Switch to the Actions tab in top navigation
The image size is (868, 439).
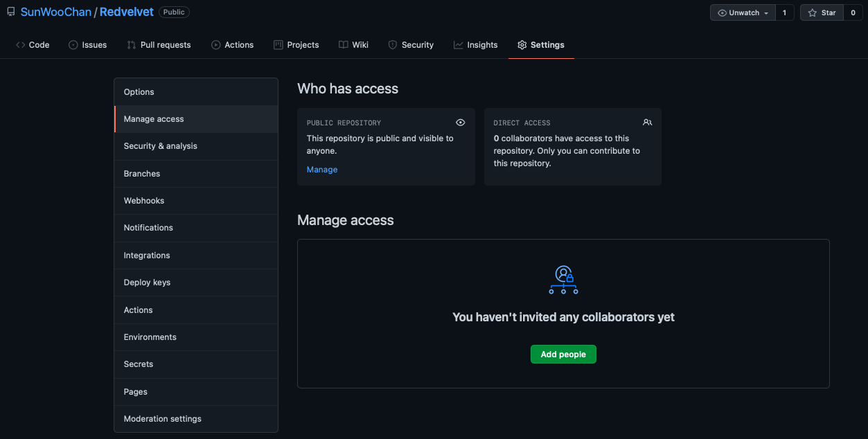(x=233, y=45)
